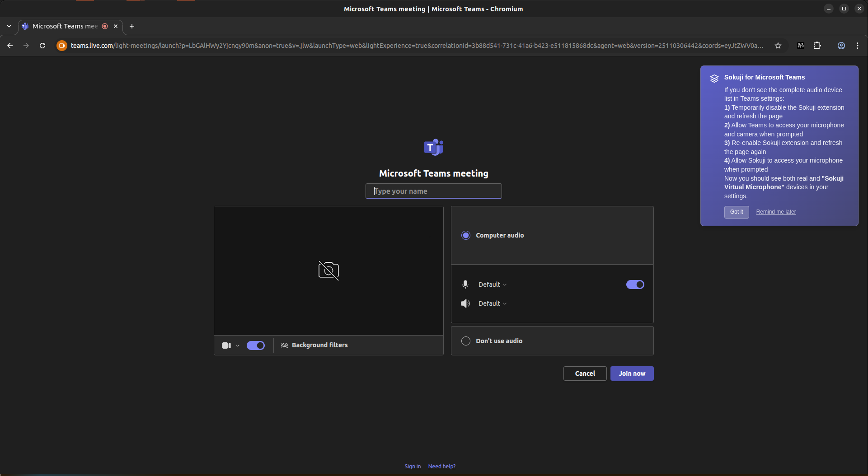Click the speaker icon in audio settings

click(465, 303)
